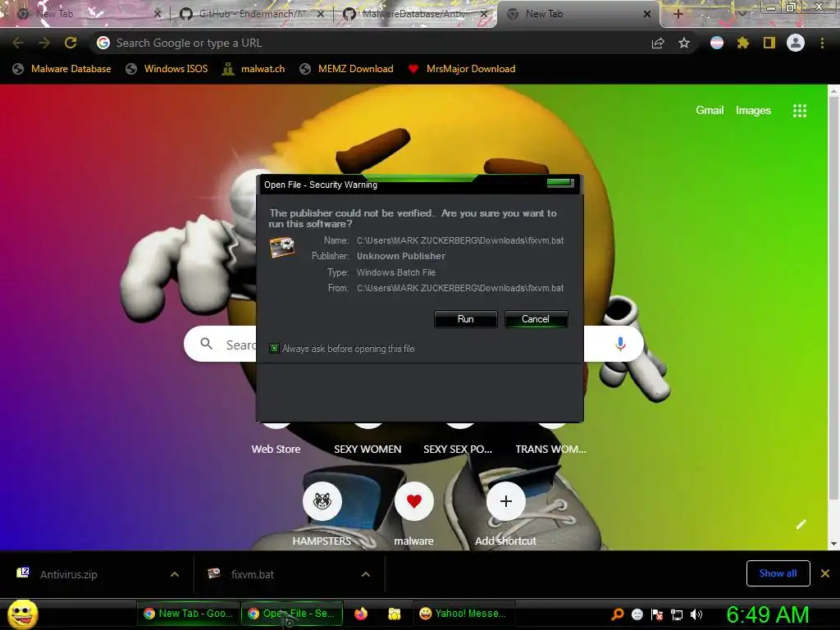Open Windows ISOS bookmark

pos(167,69)
